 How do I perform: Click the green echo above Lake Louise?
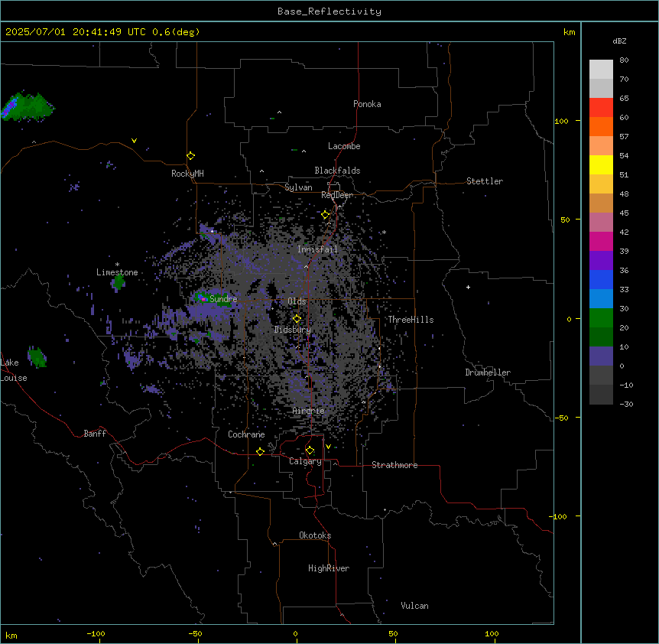(37, 357)
